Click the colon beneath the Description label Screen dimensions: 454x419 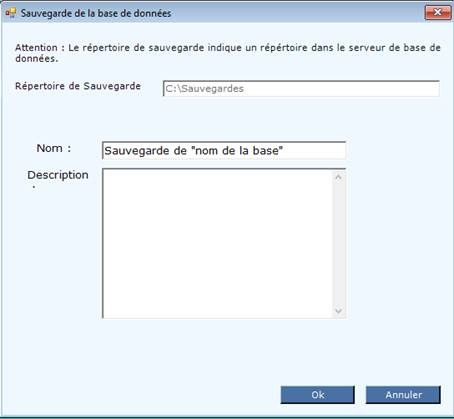point(34,187)
